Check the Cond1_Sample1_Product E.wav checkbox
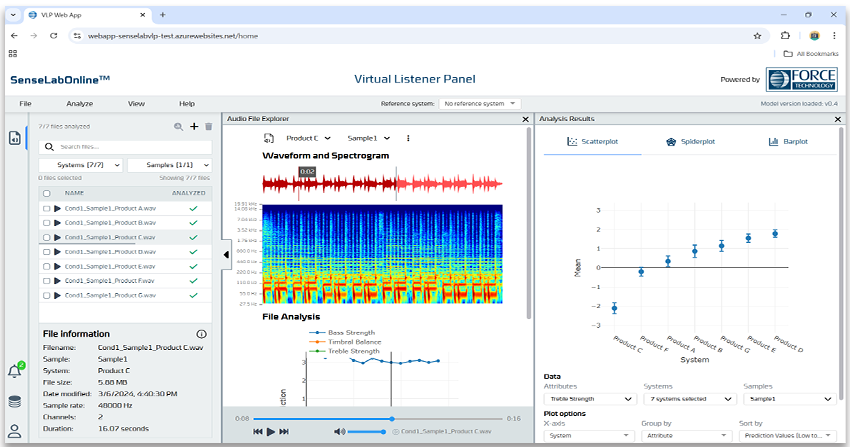 pyautogui.click(x=47, y=267)
